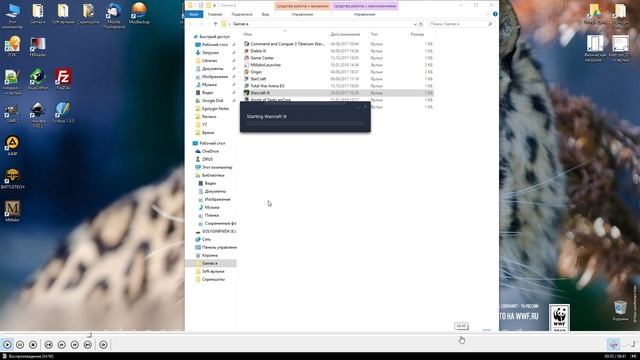Image resolution: width=640 pixels, height=360 pixels.
Task: Open the application tools Управление tab
Action: point(364,14)
